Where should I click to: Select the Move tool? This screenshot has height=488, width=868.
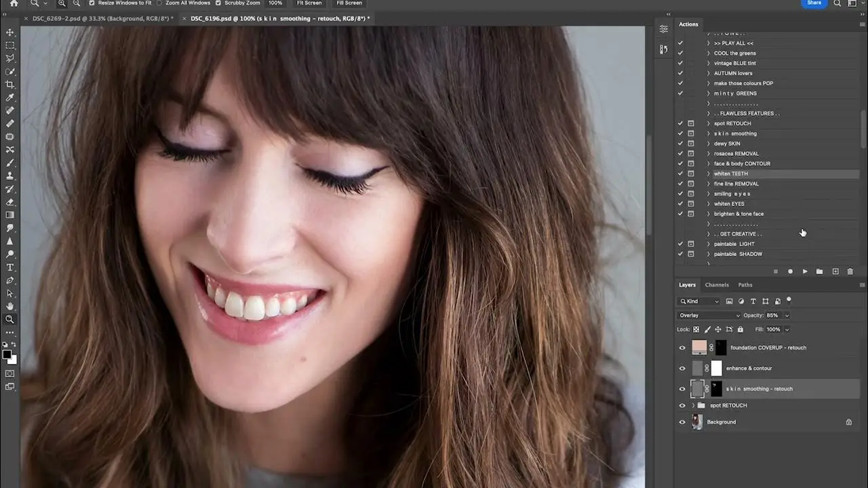(10, 33)
